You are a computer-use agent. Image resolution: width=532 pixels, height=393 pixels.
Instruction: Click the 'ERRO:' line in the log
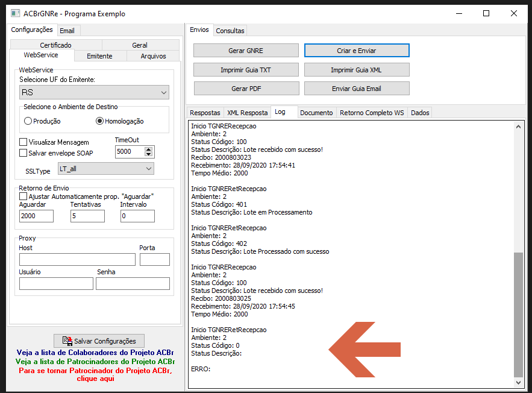pos(201,369)
